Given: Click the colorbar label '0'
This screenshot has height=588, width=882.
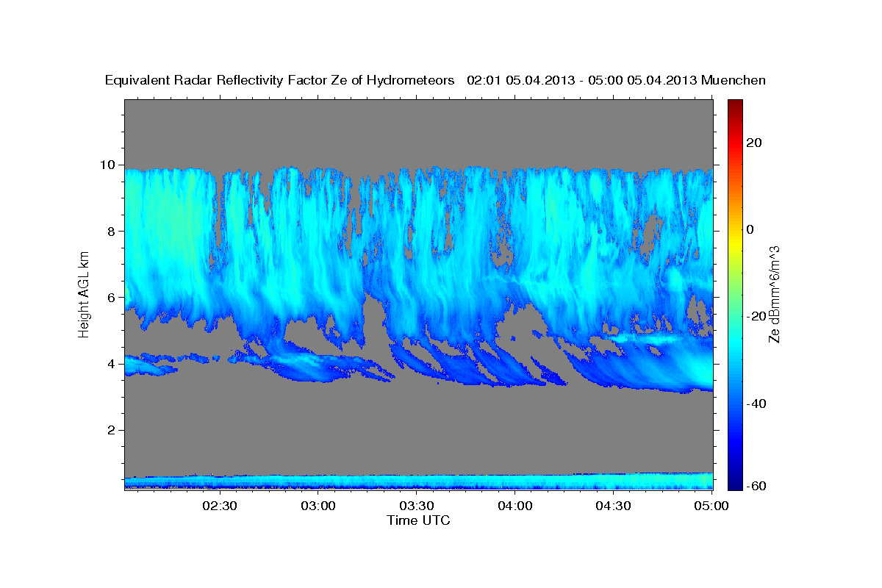Looking at the screenshot, I should point(752,229).
